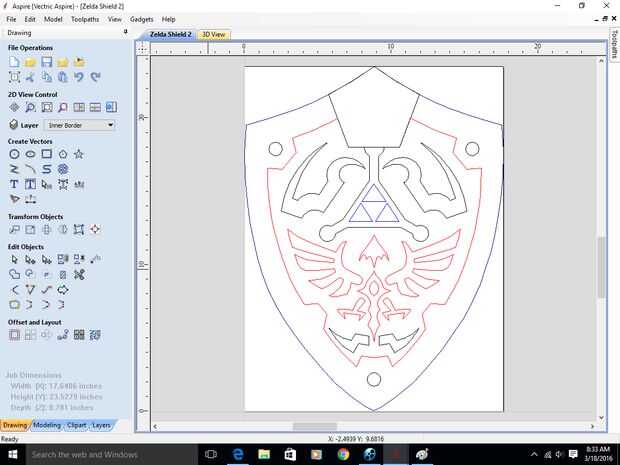Click Windows taskbar search box
Image resolution: width=620 pixels, height=465 pixels.
coord(112,454)
